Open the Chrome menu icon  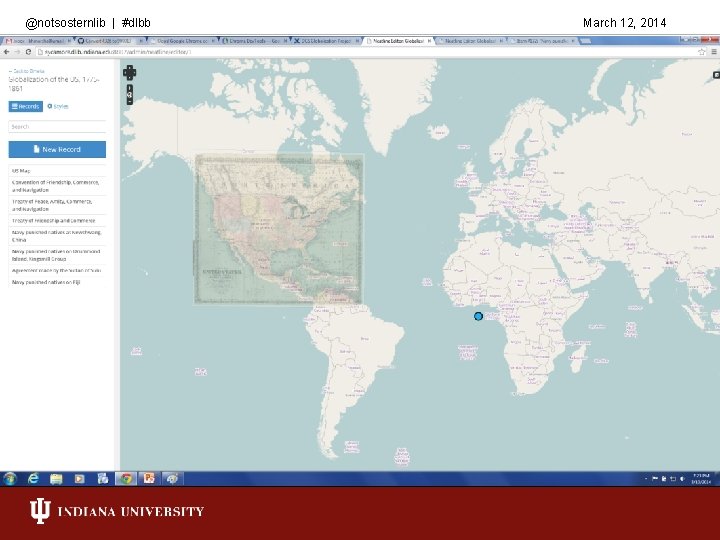tap(714, 52)
